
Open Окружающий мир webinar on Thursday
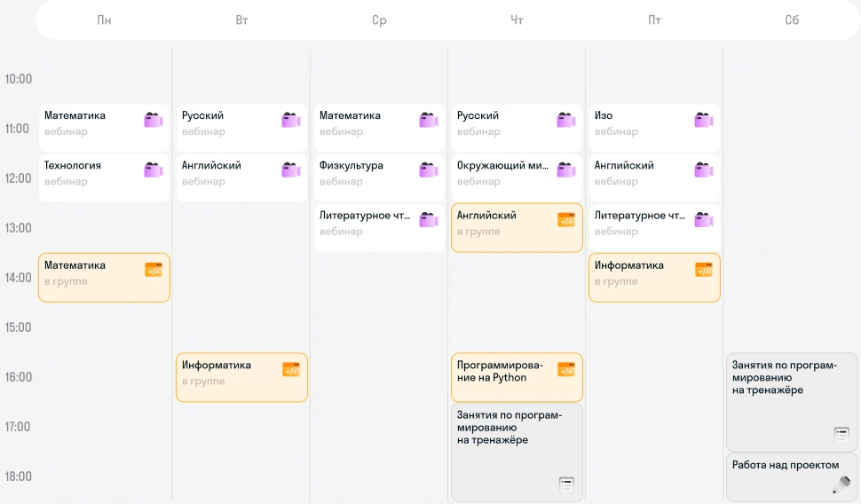coord(517,177)
